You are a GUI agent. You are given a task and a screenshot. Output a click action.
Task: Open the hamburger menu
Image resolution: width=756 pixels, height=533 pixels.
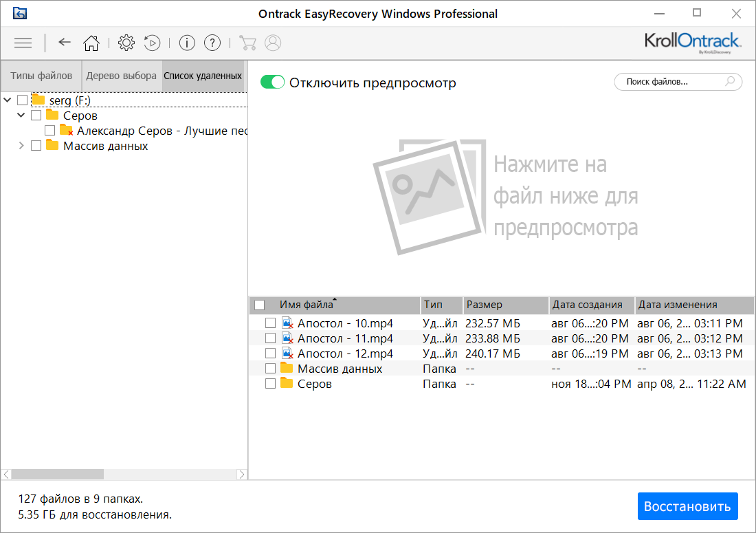tap(23, 43)
